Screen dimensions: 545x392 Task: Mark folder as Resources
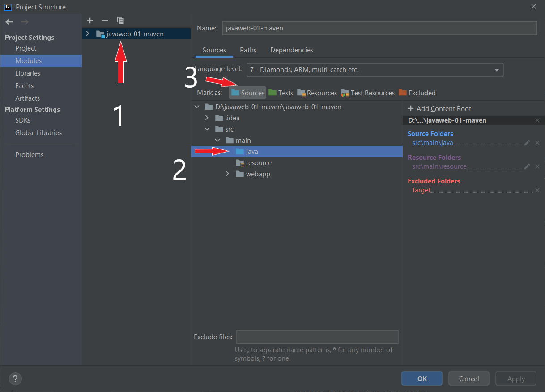click(x=317, y=93)
